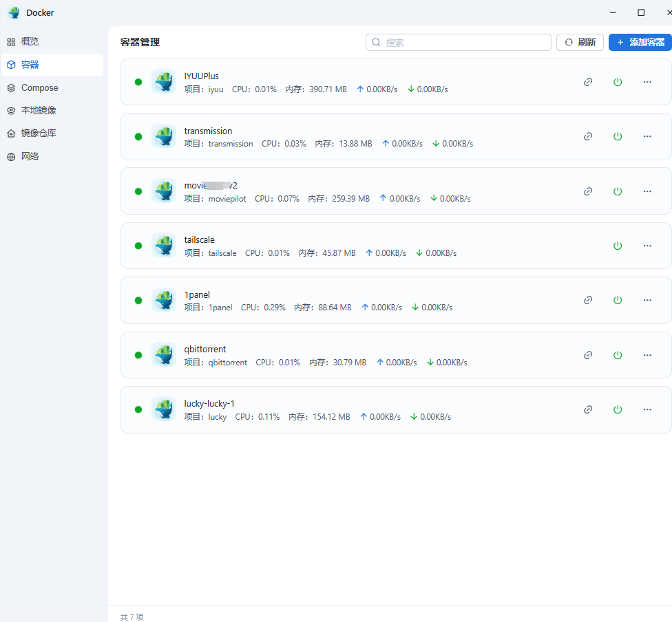Screen dimensions: 672x622
Task: Click the memory value 390.71 MB
Action: (x=328, y=89)
